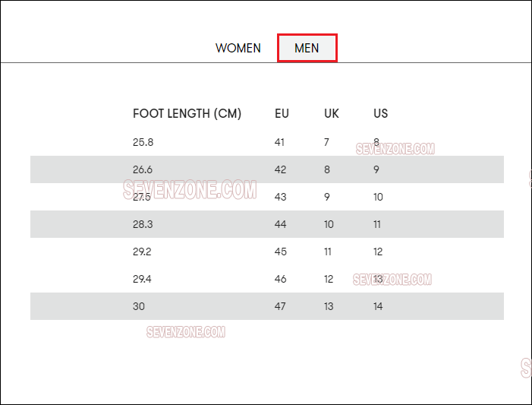532x405 pixels.
Task: Click EU size 44 cell
Action: coord(280,224)
